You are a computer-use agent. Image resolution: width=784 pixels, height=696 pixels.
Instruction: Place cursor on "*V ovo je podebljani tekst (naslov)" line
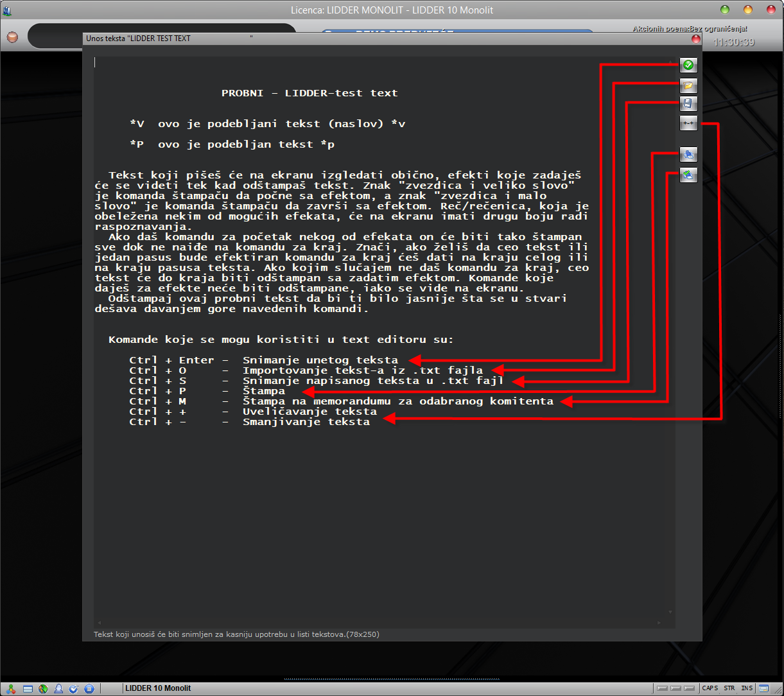267,124
